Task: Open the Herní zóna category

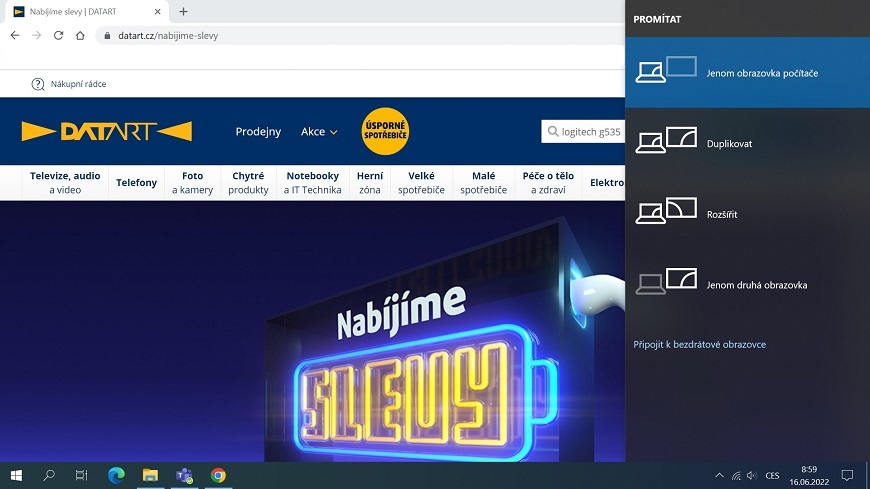Action: (x=370, y=183)
